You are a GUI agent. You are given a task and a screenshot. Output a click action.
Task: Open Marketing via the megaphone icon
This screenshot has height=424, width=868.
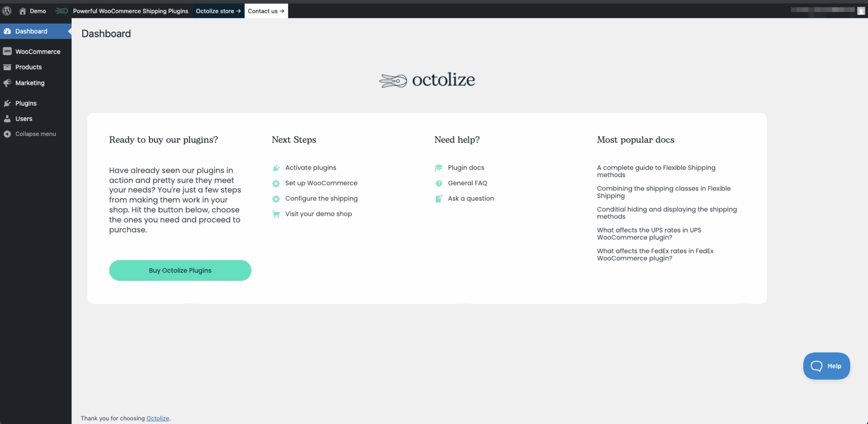7,83
